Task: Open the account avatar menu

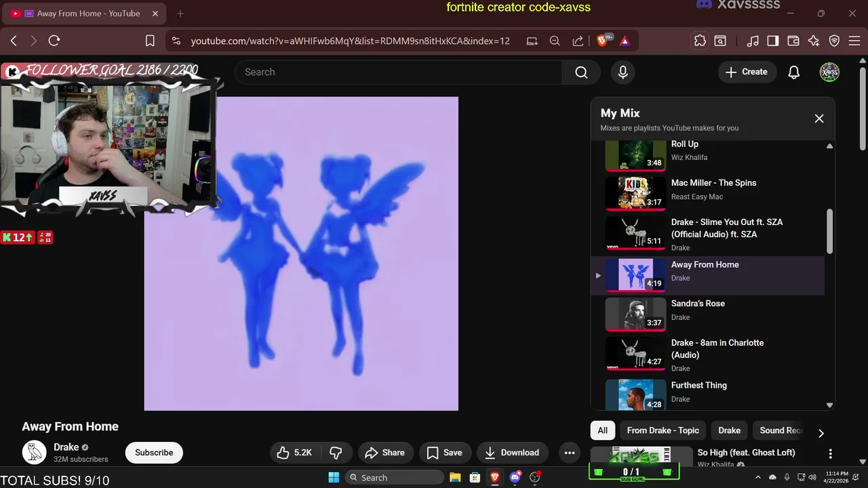Action: pyautogui.click(x=829, y=72)
